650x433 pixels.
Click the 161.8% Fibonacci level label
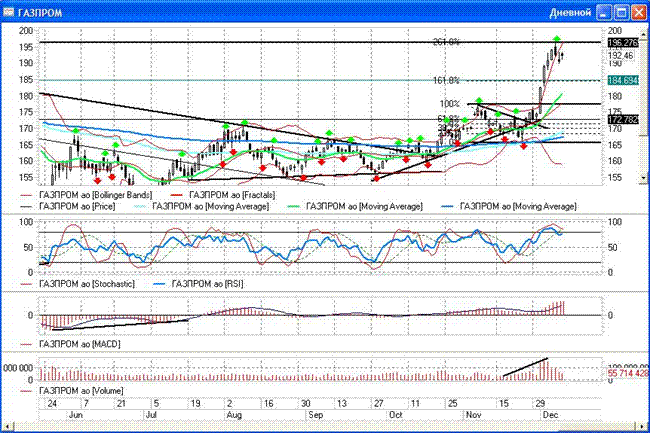tap(446, 80)
